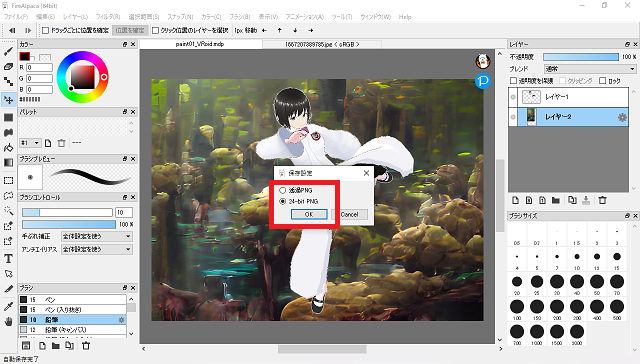640x364 pixels.
Task: Click the R value input field
Action: (40, 67)
